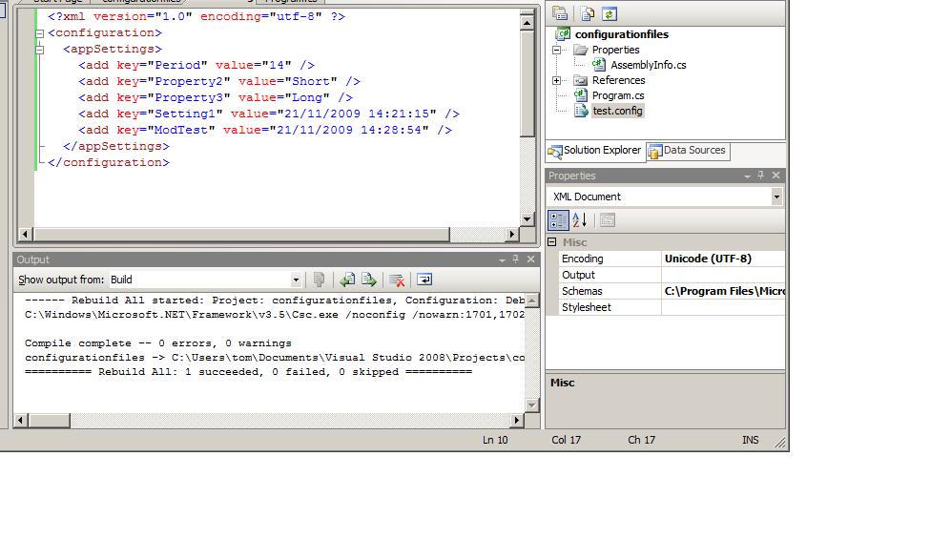Close the Output panel
The width and height of the screenshot is (951, 560).
coord(530,259)
